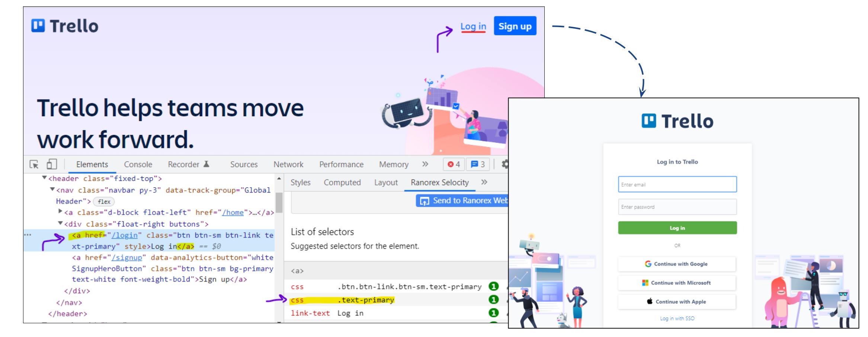This screenshot has width=868, height=337.
Task: Select the closing </div> tag line
Action: [77, 291]
